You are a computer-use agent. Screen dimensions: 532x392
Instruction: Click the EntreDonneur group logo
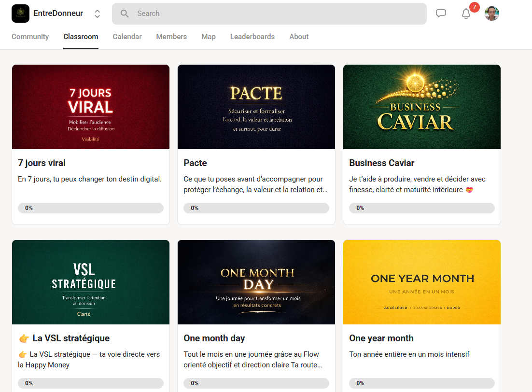(20, 14)
